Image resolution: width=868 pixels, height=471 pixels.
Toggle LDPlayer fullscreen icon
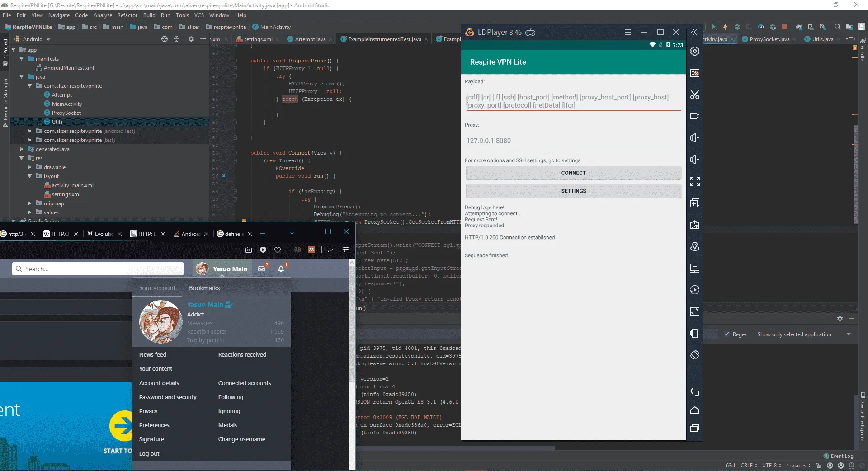coord(695,181)
